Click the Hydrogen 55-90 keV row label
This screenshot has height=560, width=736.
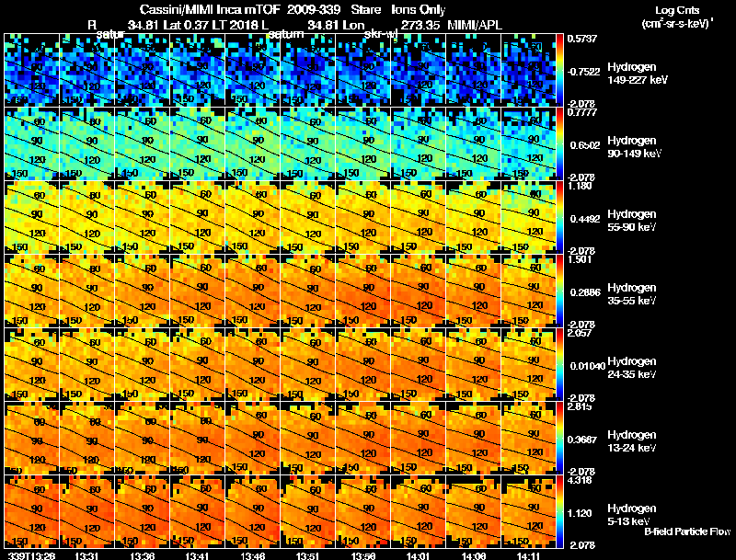631,221
